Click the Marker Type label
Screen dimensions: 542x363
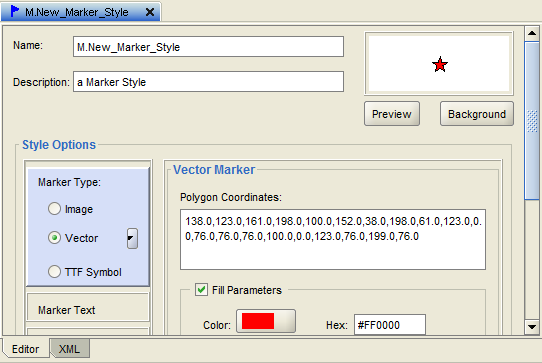69,182
